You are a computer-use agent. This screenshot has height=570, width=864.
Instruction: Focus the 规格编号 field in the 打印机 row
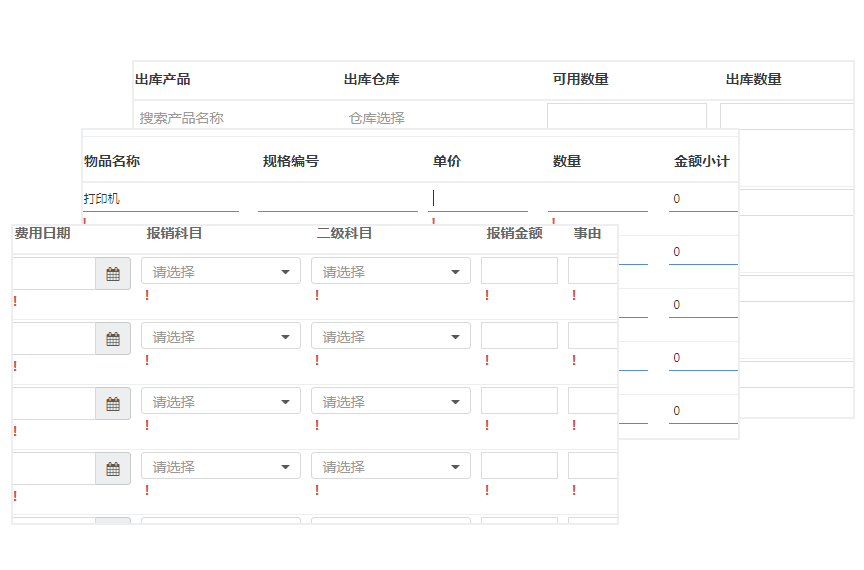coord(338,198)
